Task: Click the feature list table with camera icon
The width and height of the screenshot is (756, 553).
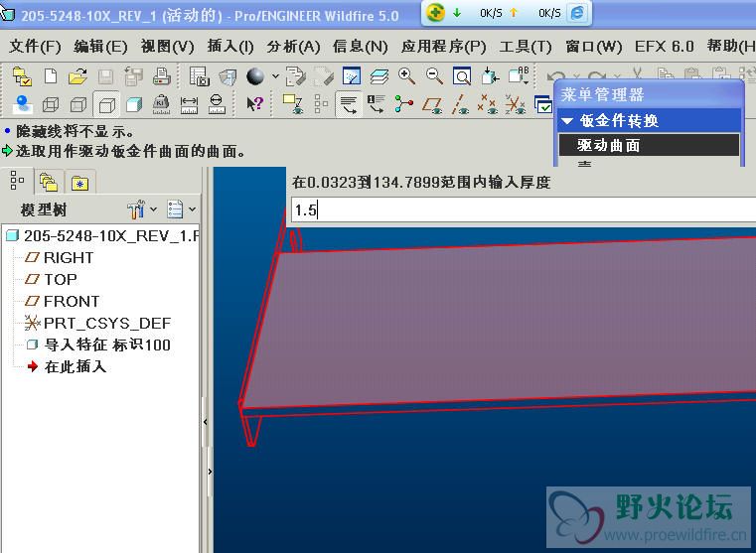Action: click(199, 76)
